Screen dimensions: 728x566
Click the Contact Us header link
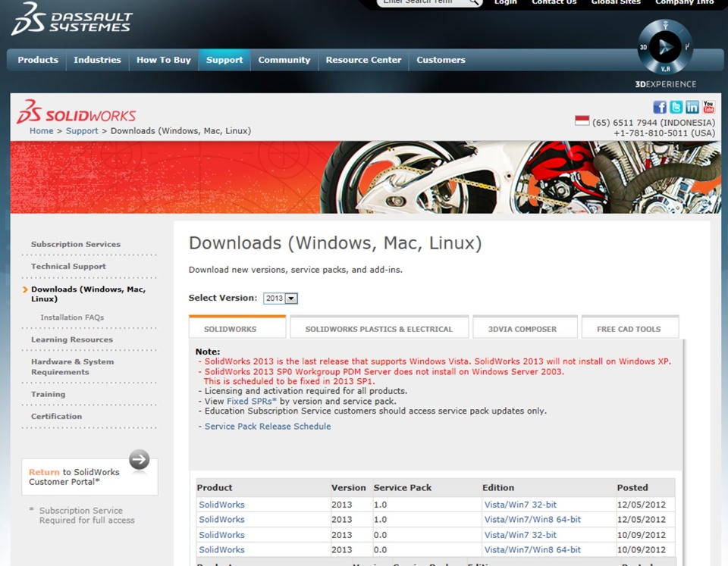[554, 2]
